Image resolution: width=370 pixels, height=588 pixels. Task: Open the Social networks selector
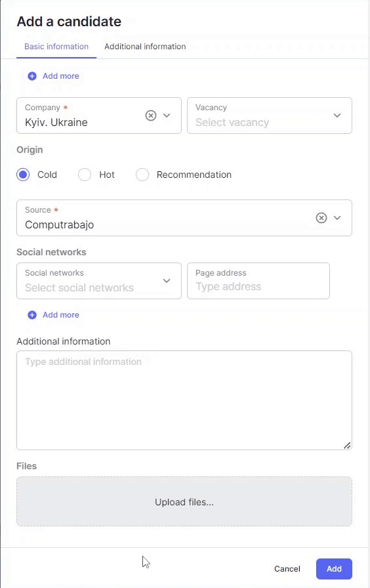point(99,281)
